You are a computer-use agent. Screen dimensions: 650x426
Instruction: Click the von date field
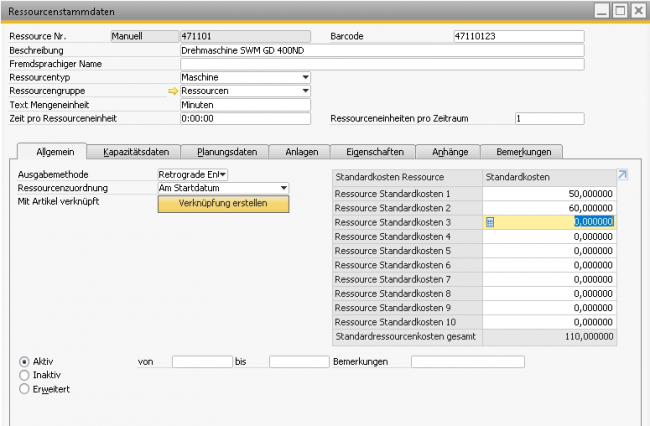[x=202, y=361]
